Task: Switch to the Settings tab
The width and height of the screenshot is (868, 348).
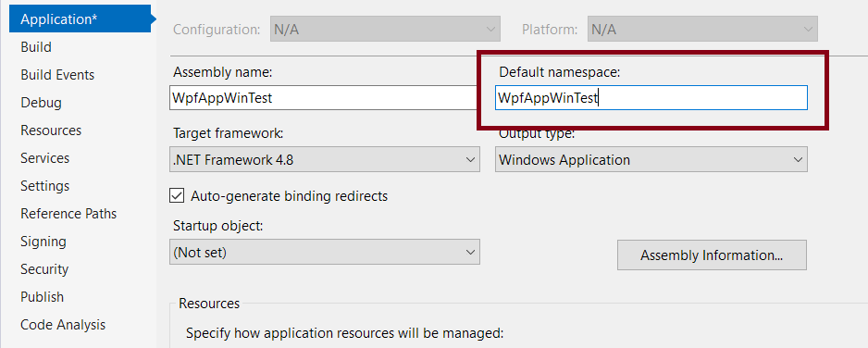Action: coord(44,186)
